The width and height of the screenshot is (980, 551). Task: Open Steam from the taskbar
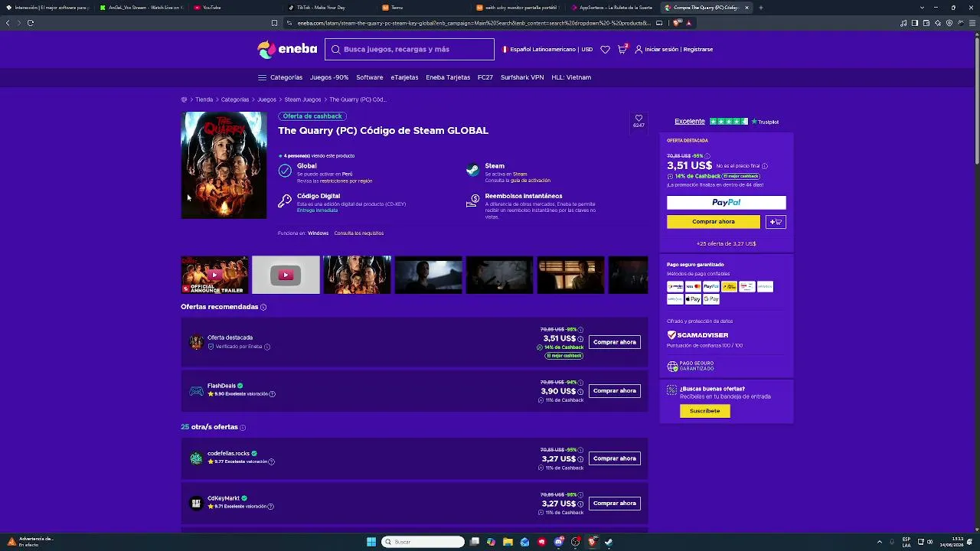[609, 542]
